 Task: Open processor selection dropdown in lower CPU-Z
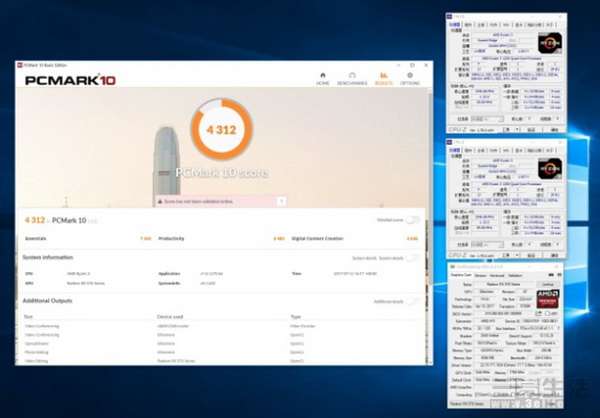tap(487, 245)
